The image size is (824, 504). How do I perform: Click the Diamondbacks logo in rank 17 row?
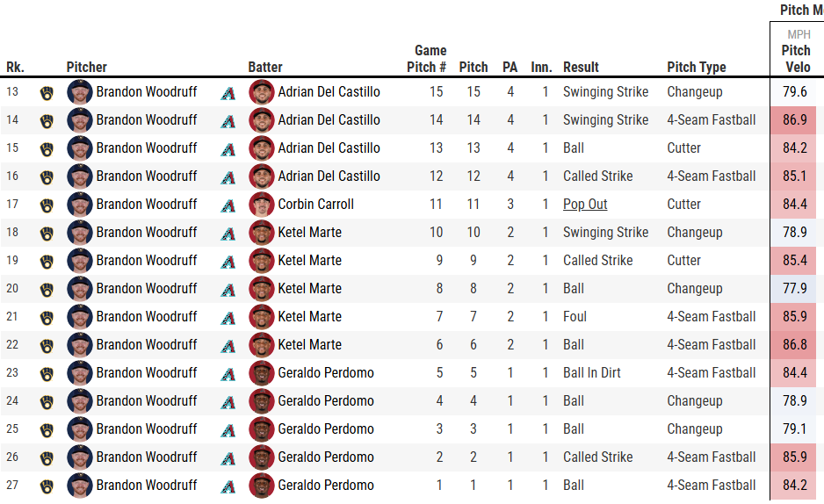[228, 205]
